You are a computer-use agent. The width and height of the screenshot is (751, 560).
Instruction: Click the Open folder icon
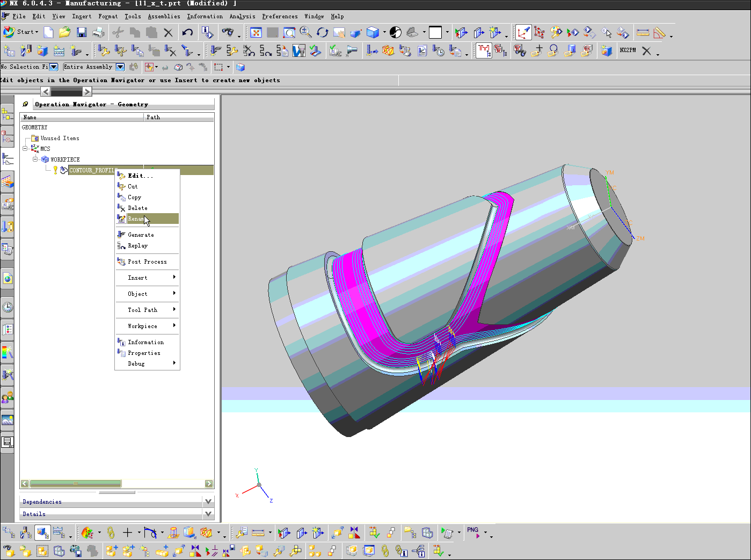tap(65, 33)
